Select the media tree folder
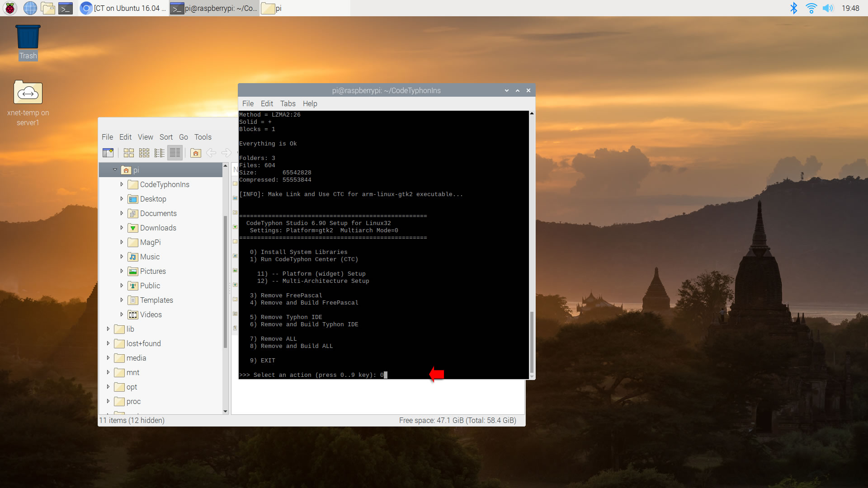The height and width of the screenshot is (488, 868). 130,358
